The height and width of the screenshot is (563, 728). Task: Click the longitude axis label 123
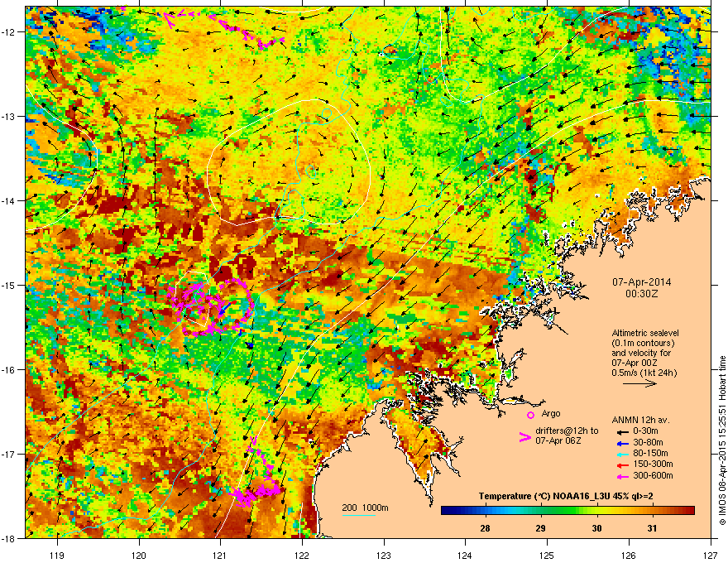coord(384,555)
